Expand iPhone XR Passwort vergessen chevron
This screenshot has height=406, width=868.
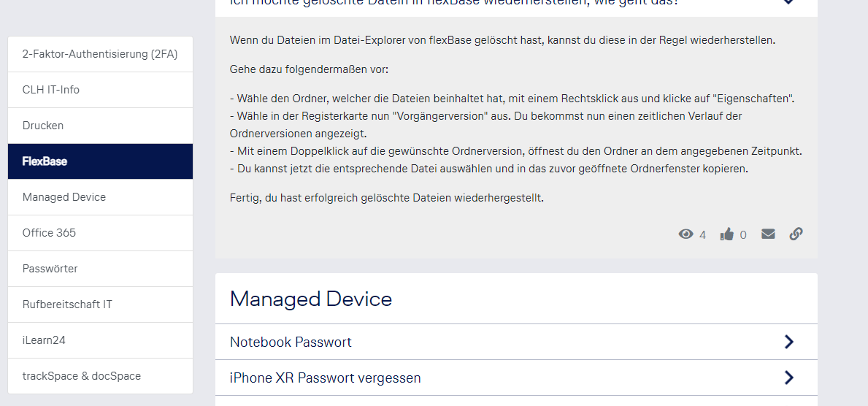pyautogui.click(x=788, y=378)
